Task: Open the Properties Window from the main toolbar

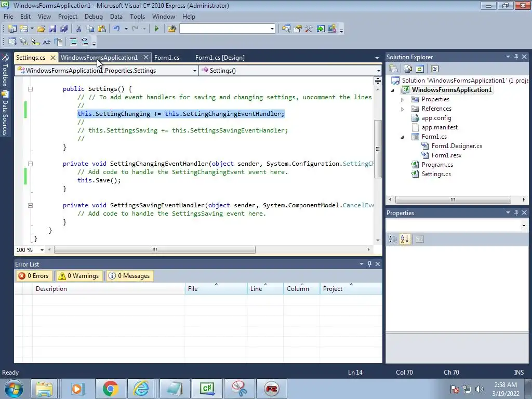Action: tap(298, 29)
